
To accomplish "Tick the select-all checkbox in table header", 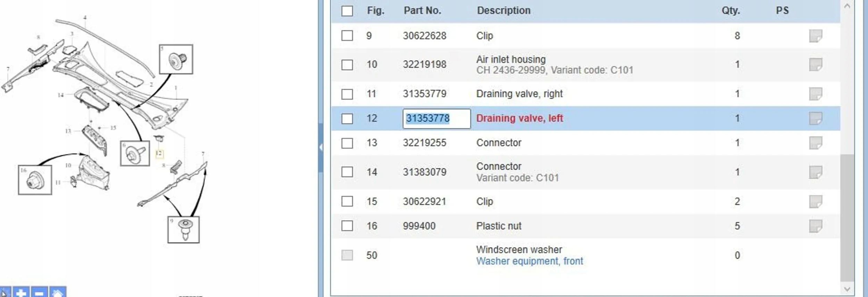I will (x=347, y=11).
